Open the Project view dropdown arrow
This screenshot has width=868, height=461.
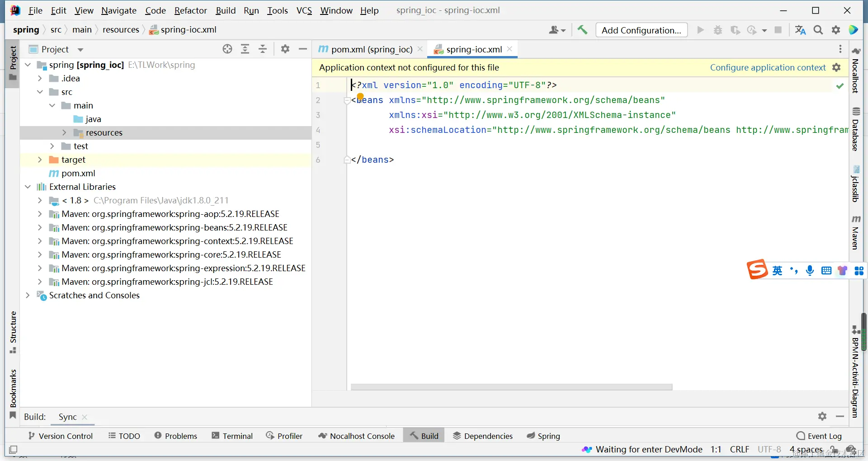coord(80,50)
